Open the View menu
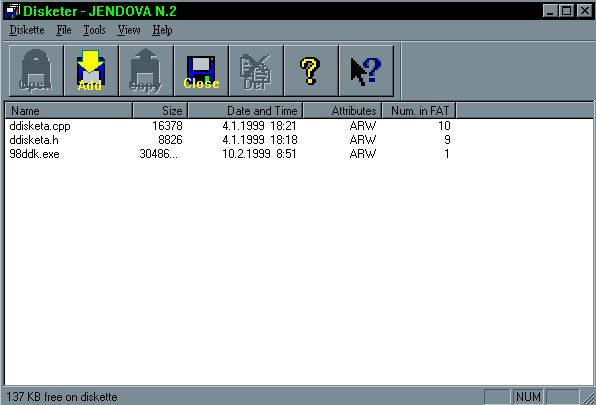Viewport: 596px width, 405px height. pyautogui.click(x=128, y=30)
